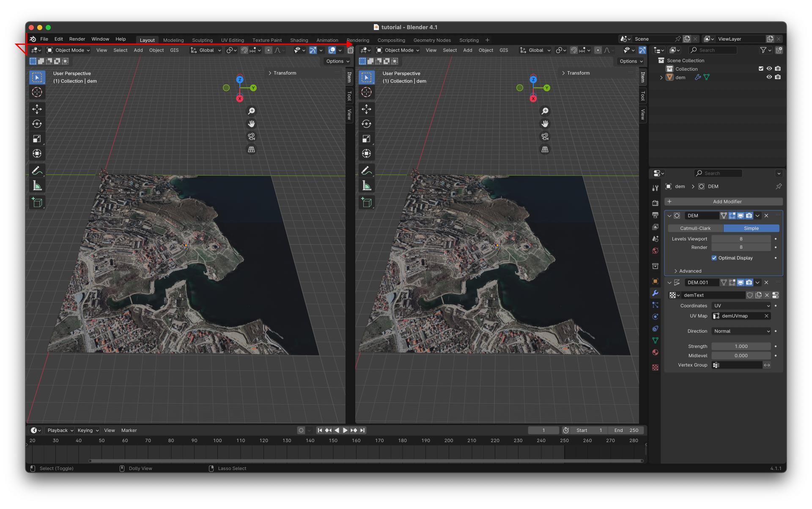Expand the dem object in outliner
Viewport: 812px width, 509px height.
(661, 77)
